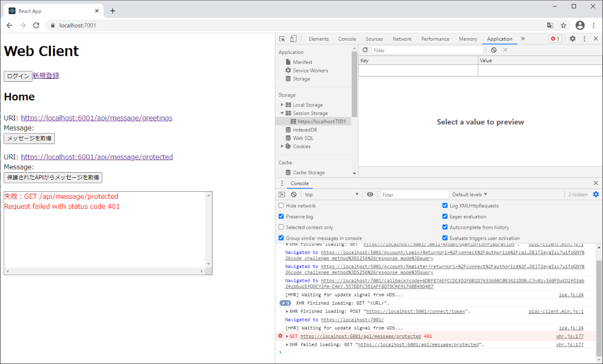Click the ログイン button
This screenshot has width=603, height=364.
tap(18, 76)
